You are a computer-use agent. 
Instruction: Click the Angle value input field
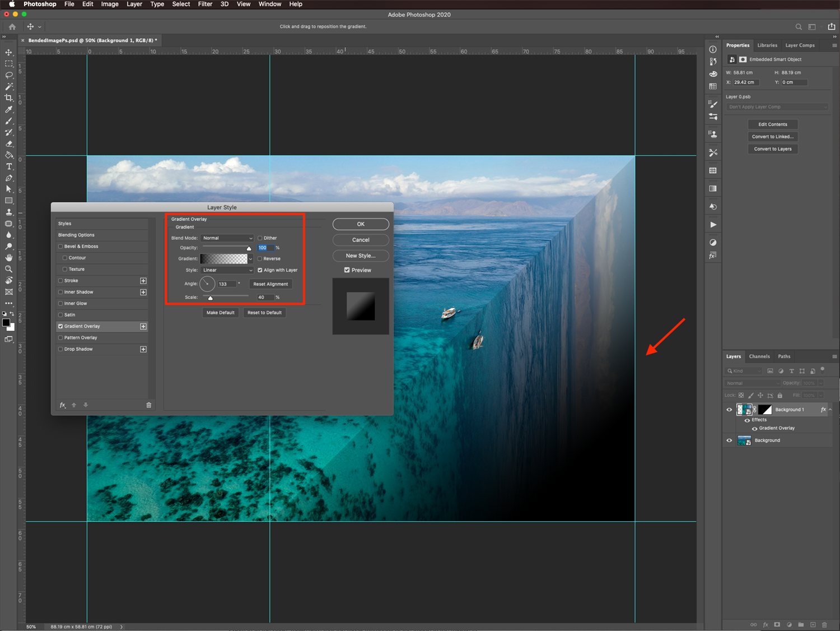point(226,284)
